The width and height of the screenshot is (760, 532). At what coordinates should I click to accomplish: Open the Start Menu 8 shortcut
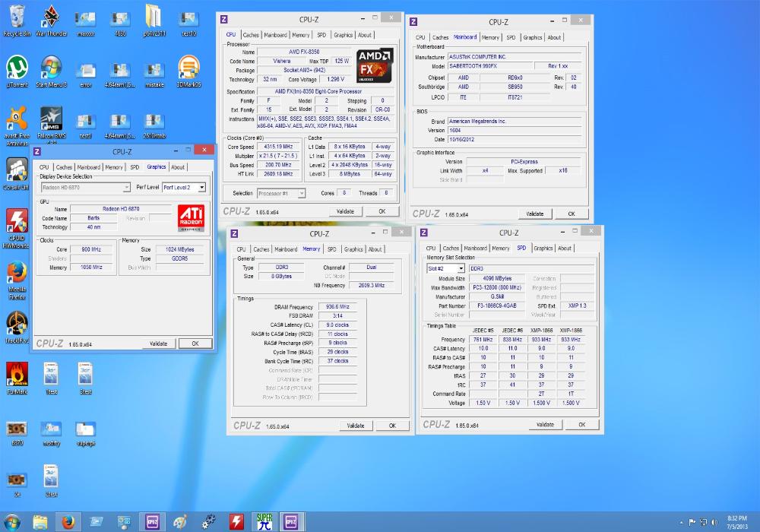pos(51,71)
